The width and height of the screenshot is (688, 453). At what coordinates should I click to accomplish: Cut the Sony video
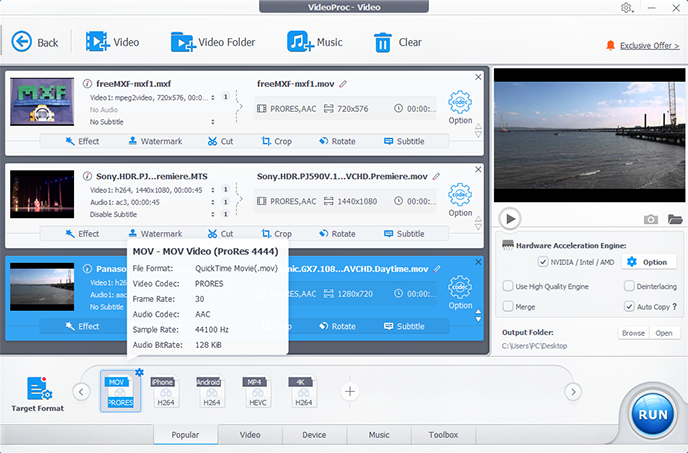click(220, 234)
